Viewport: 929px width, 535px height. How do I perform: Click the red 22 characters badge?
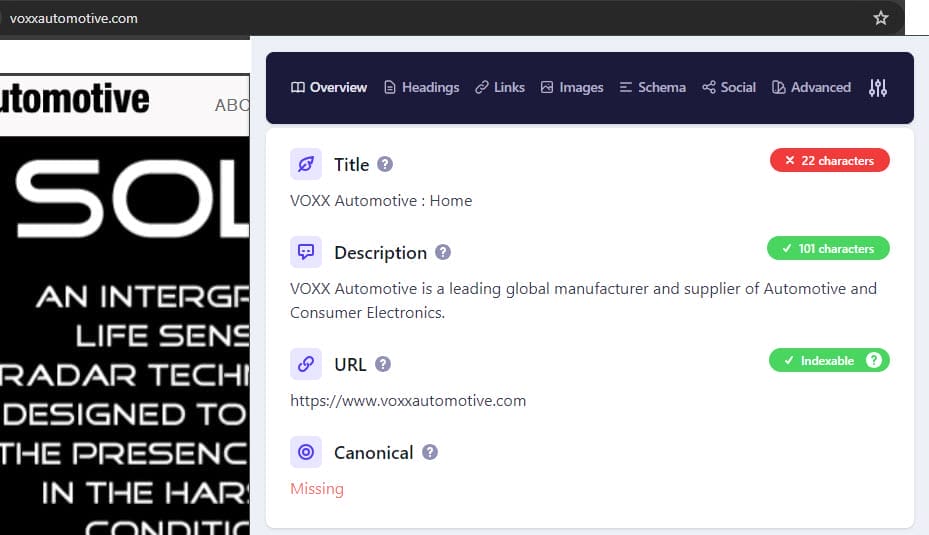coord(829,160)
